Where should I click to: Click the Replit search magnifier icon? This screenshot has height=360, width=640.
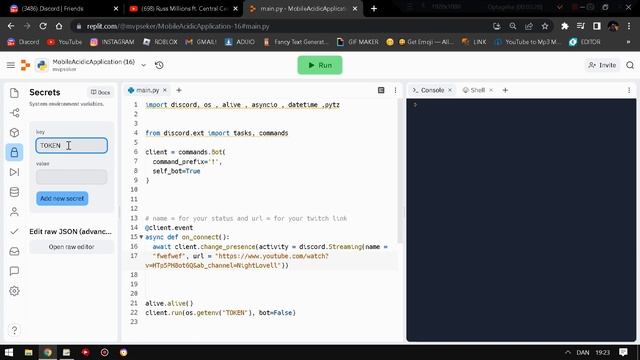(630, 65)
